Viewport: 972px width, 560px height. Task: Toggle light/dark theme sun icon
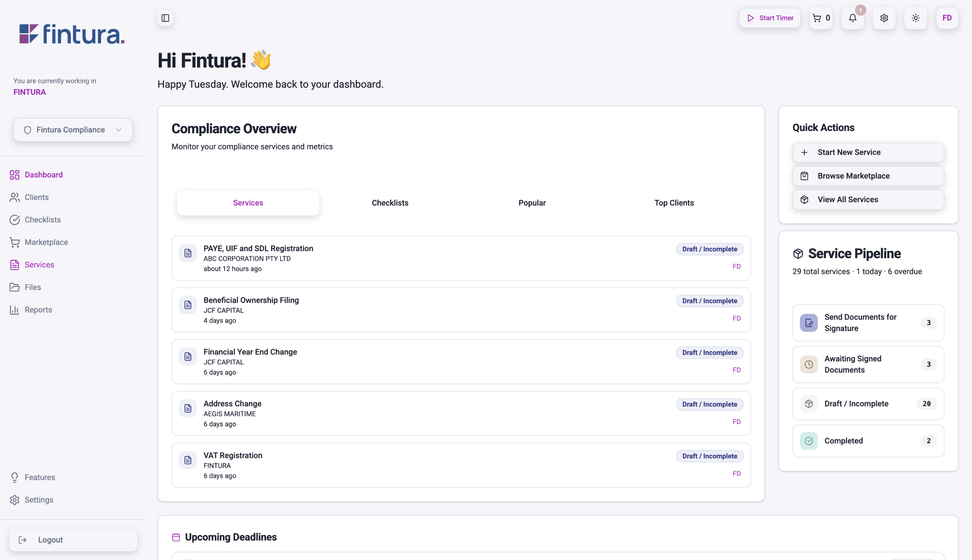pyautogui.click(x=915, y=18)
